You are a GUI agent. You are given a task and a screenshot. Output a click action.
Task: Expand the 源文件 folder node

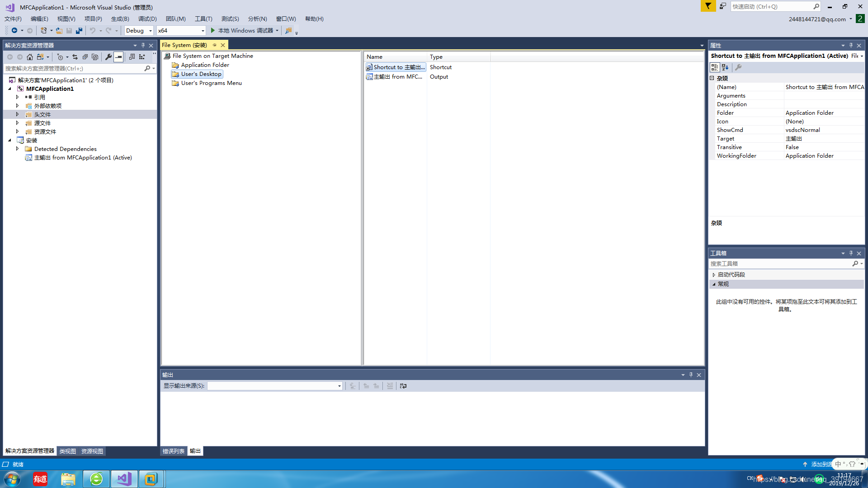18,123
